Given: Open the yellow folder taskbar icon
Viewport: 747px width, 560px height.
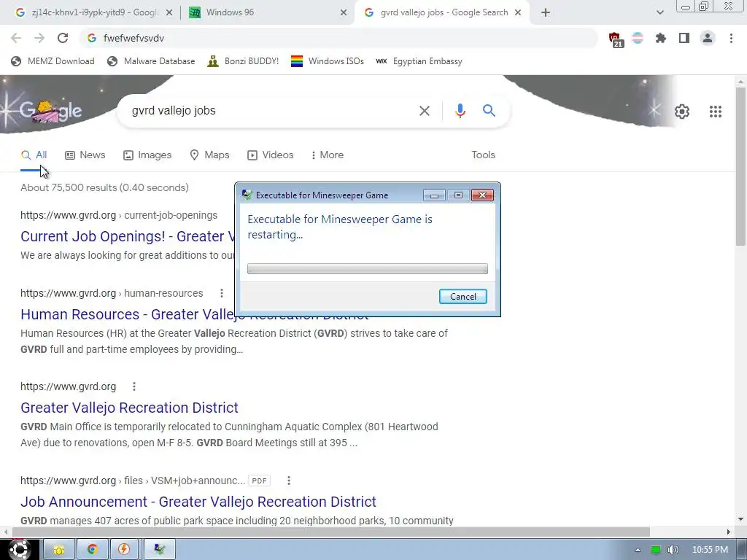Looking at the screenshot, I should [59, 550].
